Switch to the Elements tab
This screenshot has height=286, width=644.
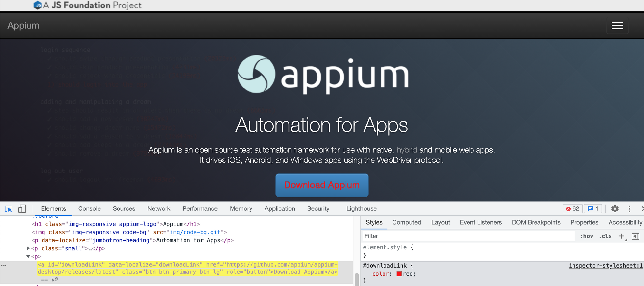tap(53, 209)
